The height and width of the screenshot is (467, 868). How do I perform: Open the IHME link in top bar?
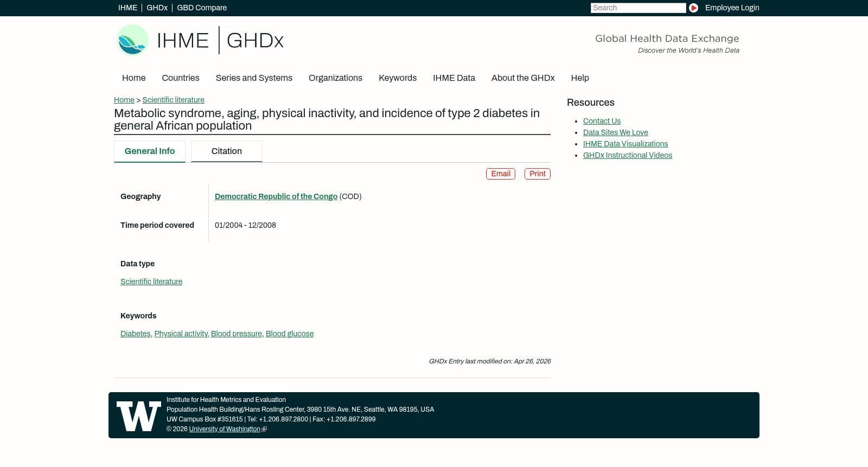[127, 8]
